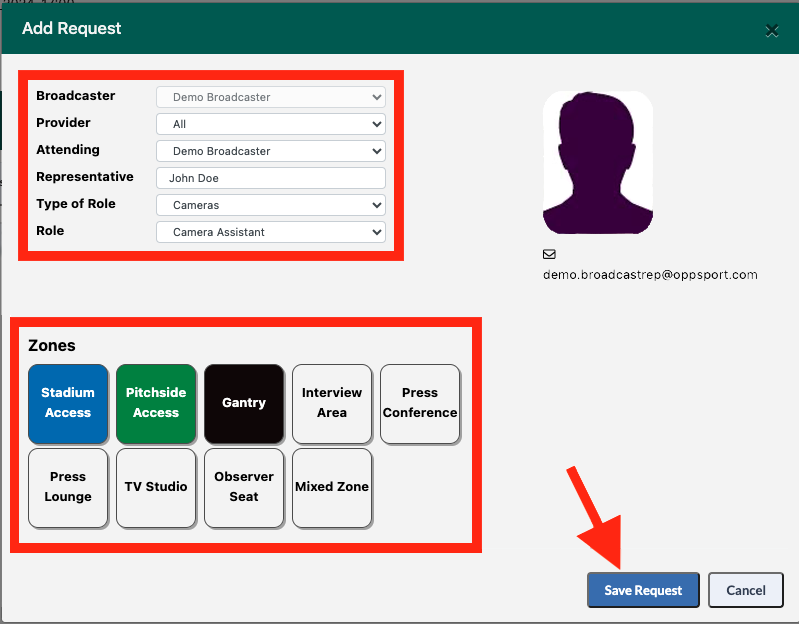Toggle the Press Lounge zone
The image size is (799, 624).
pos(68,487)
